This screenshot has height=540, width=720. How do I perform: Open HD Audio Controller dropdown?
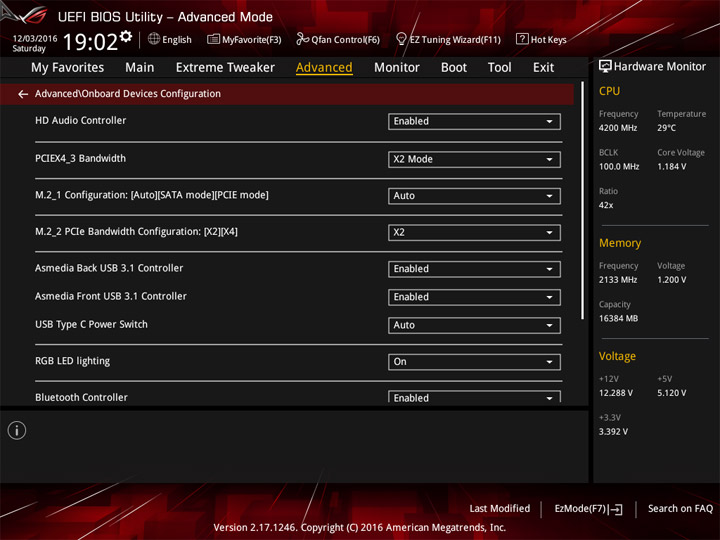[474, 121]
